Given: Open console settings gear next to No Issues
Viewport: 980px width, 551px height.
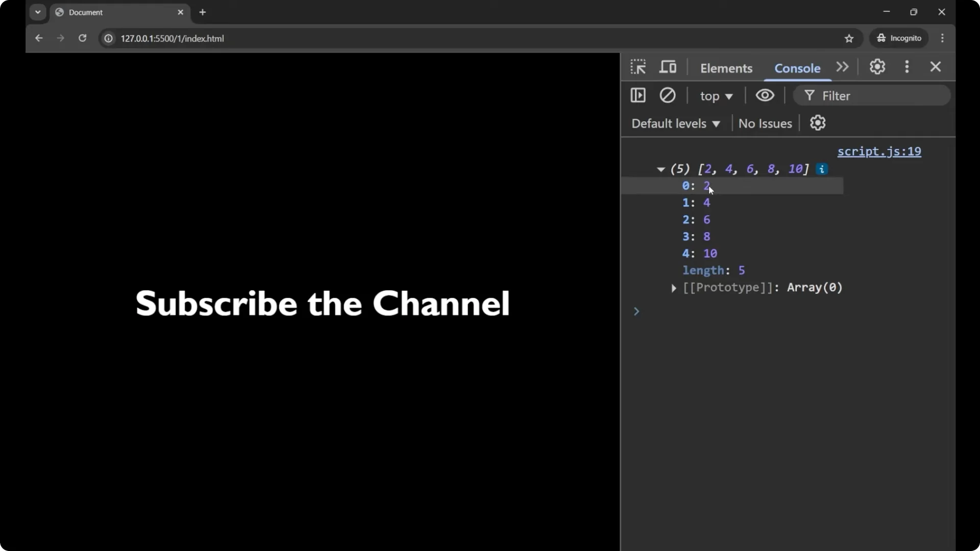Looking at the screenshot, I should coord(818,123).
